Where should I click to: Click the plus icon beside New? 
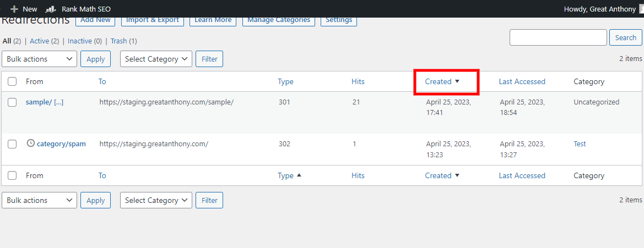[14, 9]
